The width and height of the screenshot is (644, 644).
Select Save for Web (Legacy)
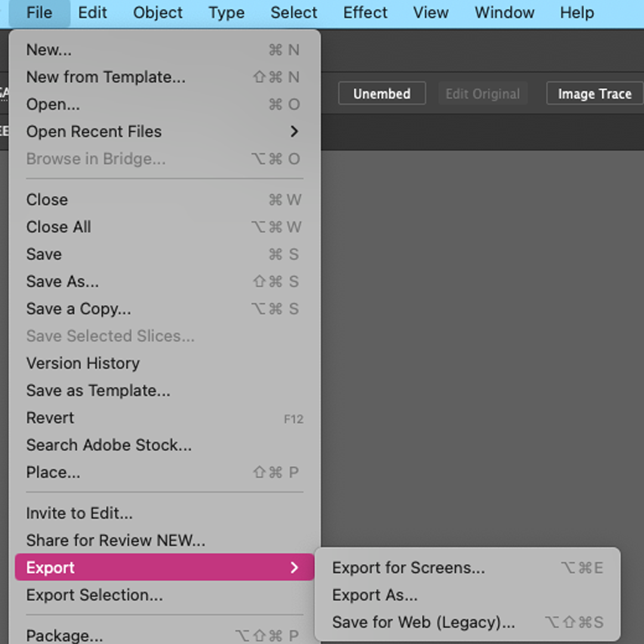(x=423, y=623)
